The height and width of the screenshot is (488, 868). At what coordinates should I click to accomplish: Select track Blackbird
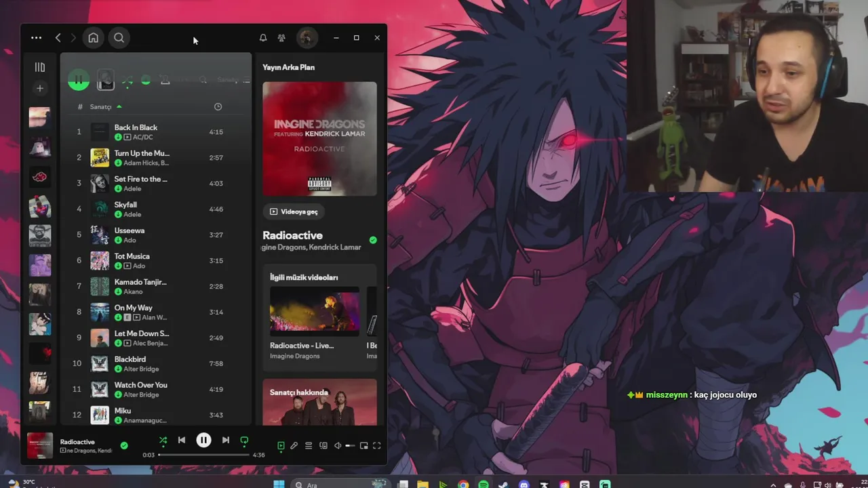(156, 363)
